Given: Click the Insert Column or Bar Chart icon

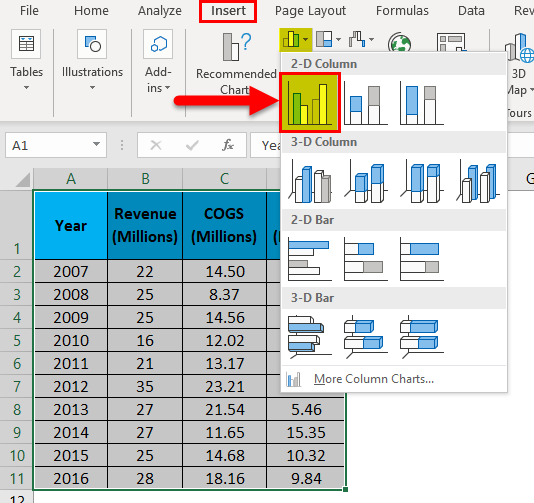Looking at the screenshot, I should click(290, 40).
